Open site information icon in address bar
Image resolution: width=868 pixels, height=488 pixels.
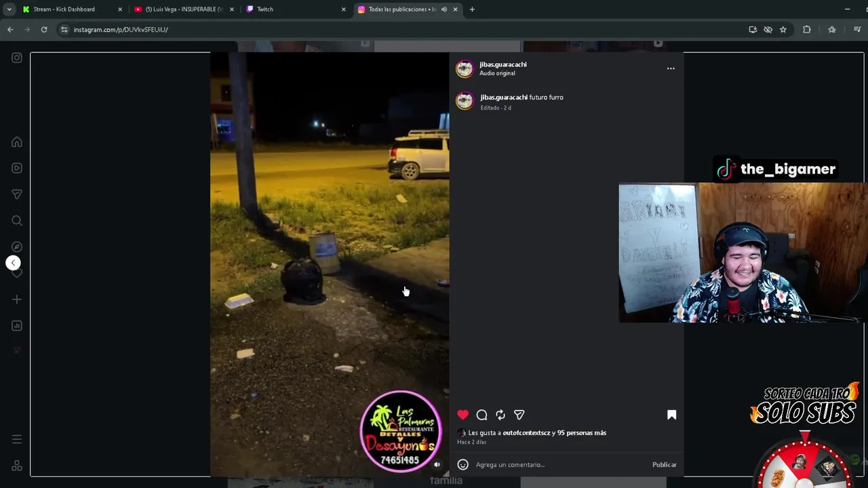(64, 29)
